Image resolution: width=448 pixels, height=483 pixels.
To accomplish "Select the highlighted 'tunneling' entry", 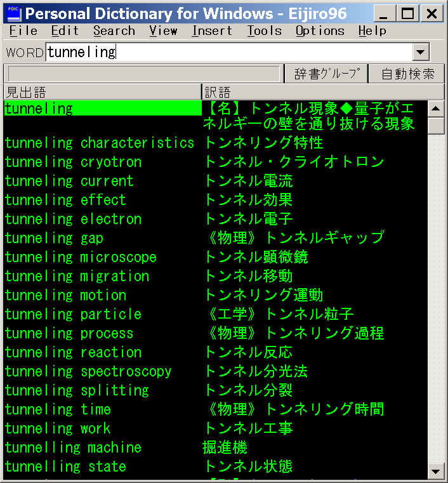I will tap(103, 109).
